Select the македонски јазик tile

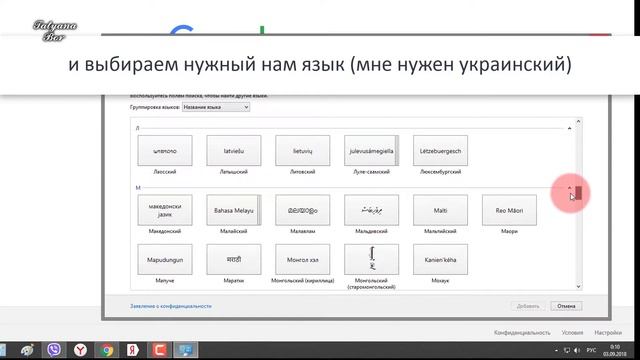pos(165,210)
